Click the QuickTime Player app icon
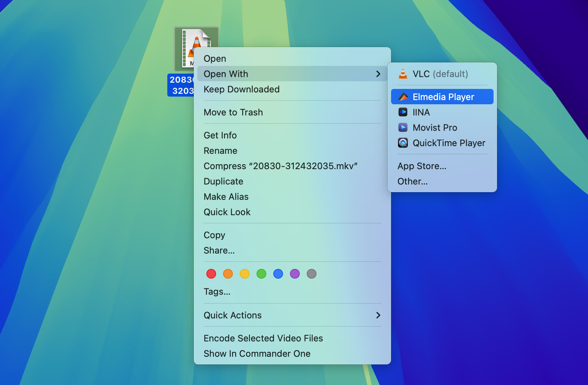This screenshot has width=588, height=385. pos(403,143)
